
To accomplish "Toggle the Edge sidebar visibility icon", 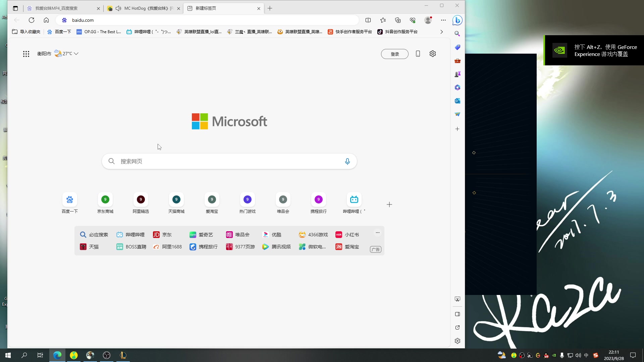I will point(458,314).
